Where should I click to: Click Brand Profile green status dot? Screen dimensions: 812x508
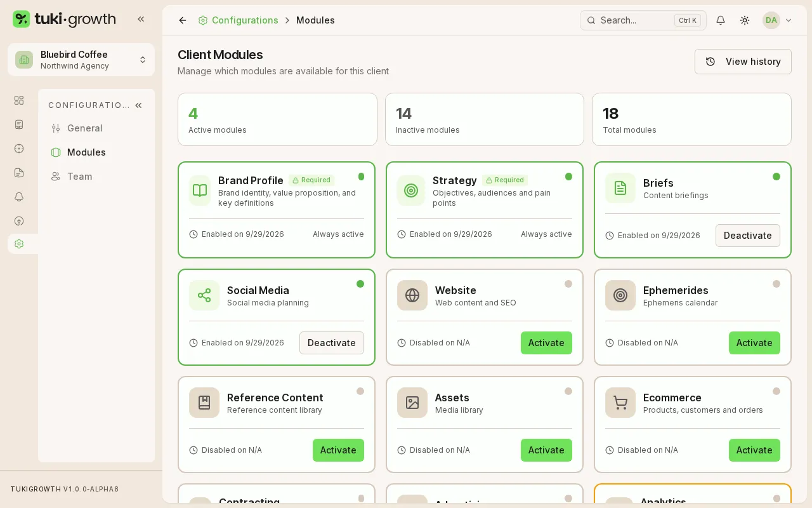point(361,177)
